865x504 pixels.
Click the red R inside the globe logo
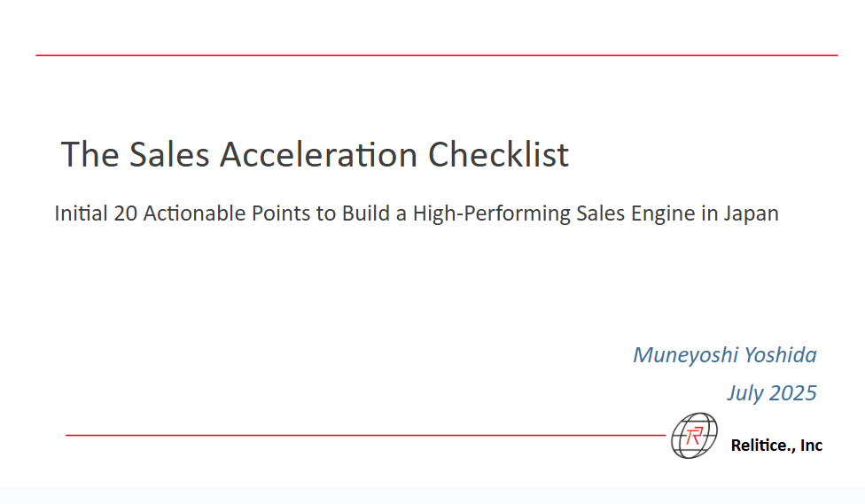694,437
